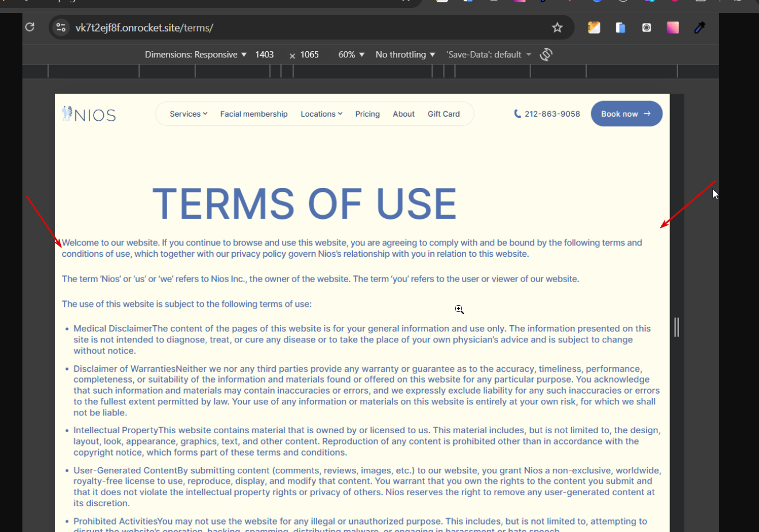Click the 'Welcome to our website' paragraph

point(352,248)
